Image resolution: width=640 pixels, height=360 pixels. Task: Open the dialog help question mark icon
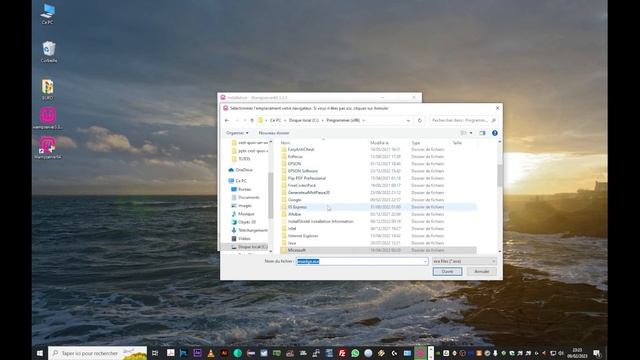click(495, 133)
